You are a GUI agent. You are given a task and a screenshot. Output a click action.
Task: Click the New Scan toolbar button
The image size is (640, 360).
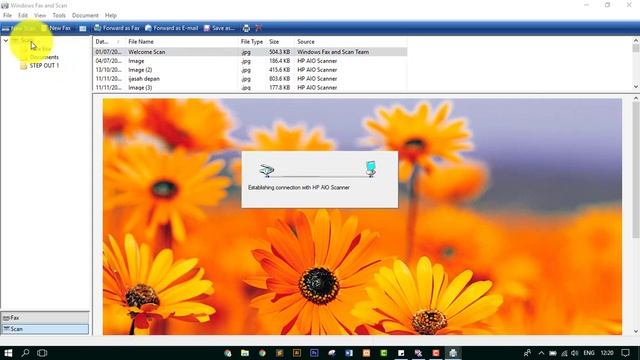click(19, 28)
